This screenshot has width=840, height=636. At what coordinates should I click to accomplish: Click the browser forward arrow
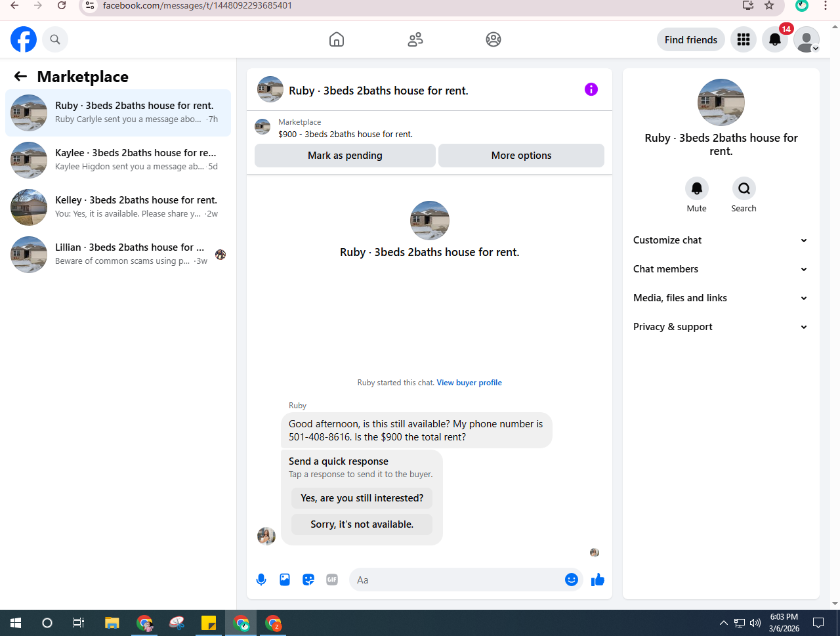point(38,5)
